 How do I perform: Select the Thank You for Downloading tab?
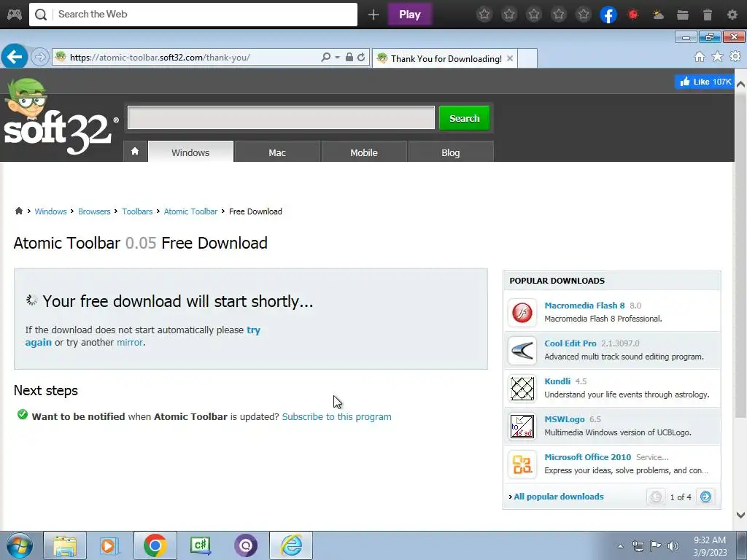click(446, 58)
